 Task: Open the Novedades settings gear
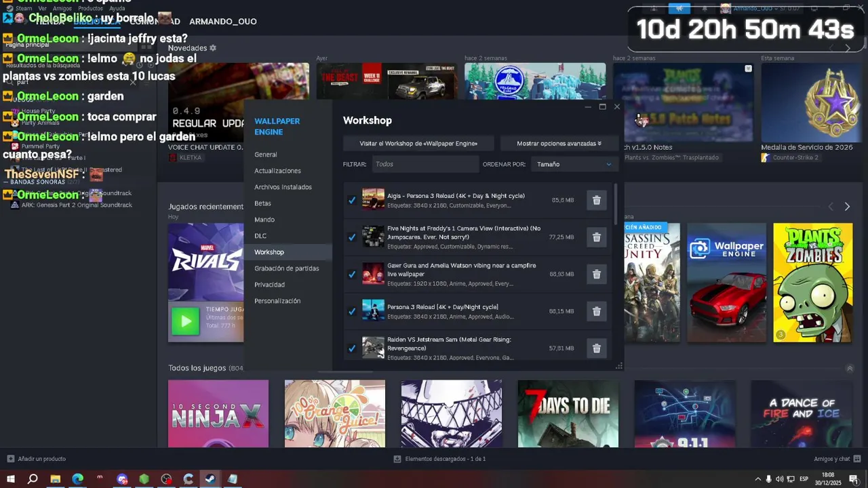[213, 48]
